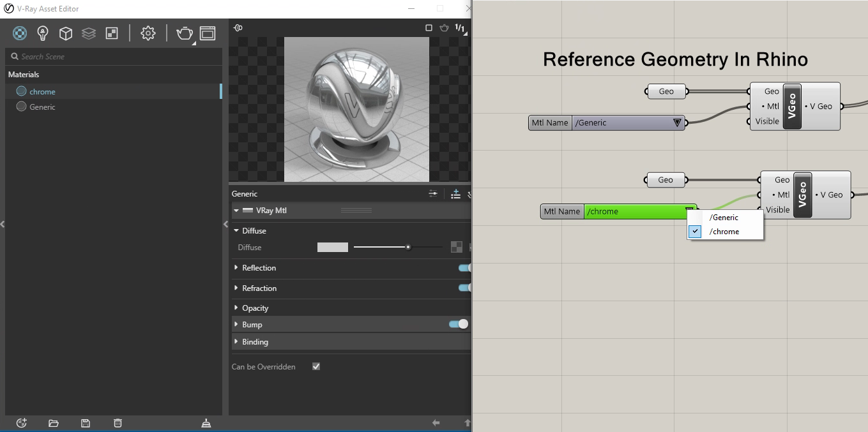Click the Generic material sphere icon
The width and height of the screenshot is (868, 432).
[21, 107]
